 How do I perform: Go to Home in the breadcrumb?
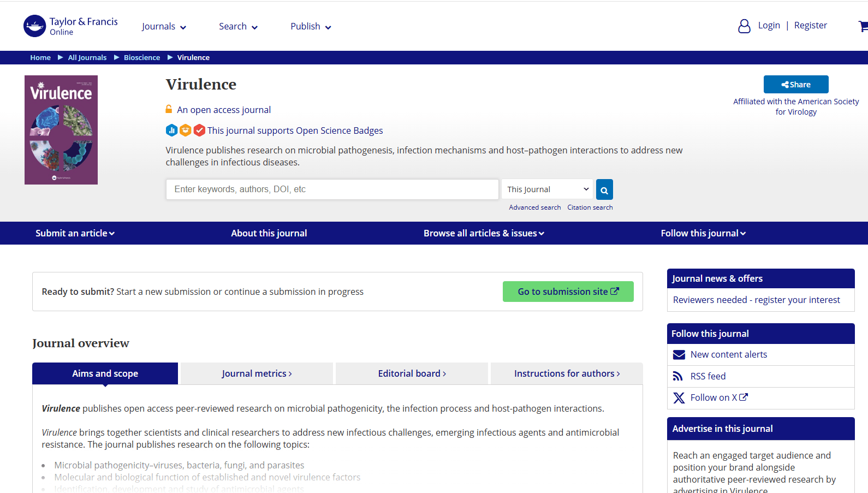pos(40,57)
